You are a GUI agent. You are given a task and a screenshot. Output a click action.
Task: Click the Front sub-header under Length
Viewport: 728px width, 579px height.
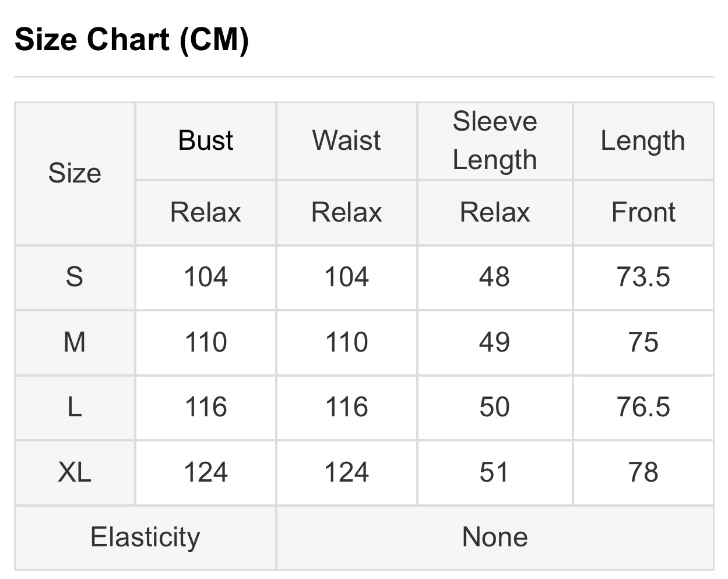tap(643, 212)
